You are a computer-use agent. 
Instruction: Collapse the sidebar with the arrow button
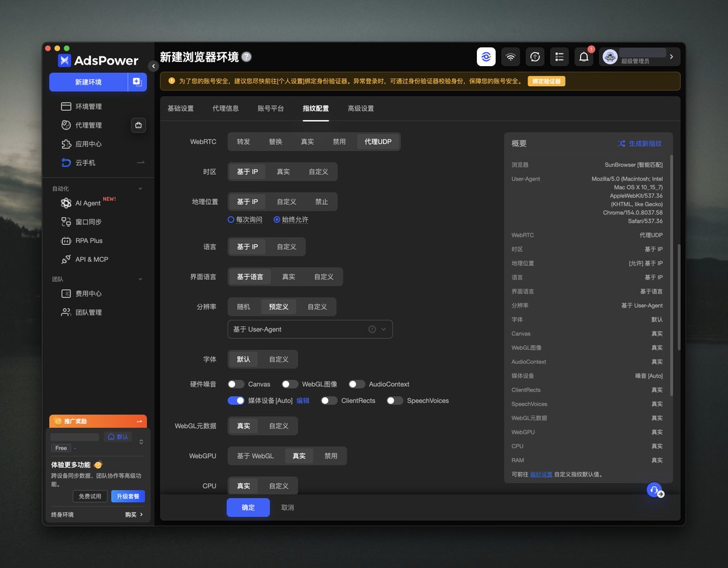[x=153, y=66]
